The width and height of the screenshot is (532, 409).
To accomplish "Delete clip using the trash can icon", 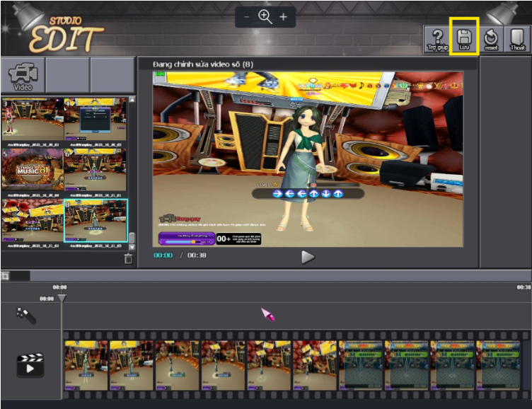I will (128, 258).
